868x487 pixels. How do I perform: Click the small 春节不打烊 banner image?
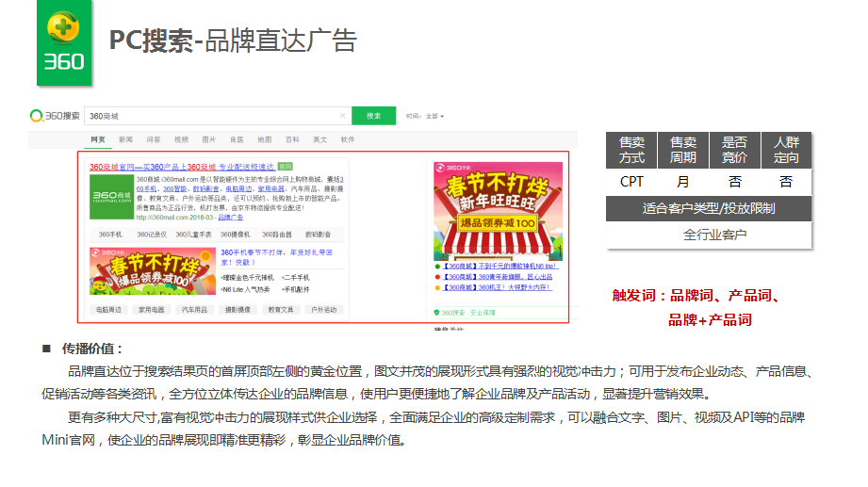point(153,271)
